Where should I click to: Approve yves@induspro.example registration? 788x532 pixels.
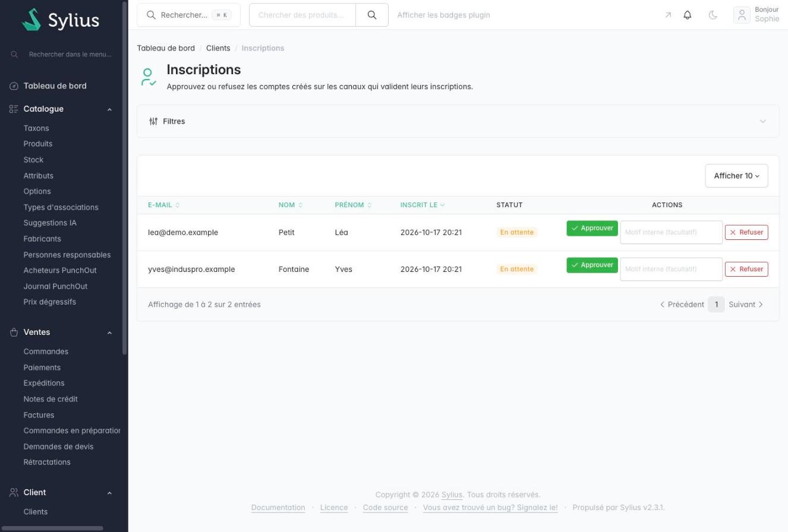pos(592,265)
